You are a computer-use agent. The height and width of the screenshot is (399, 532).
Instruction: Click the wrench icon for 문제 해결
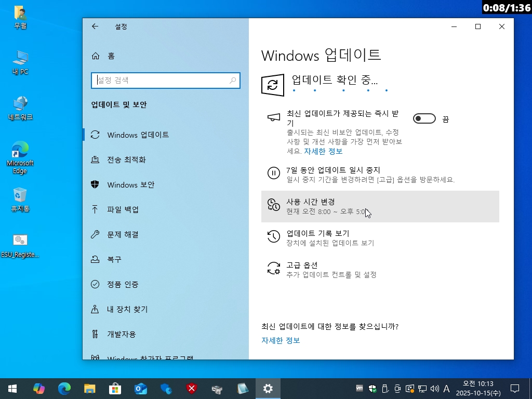[x=95, y=234]
